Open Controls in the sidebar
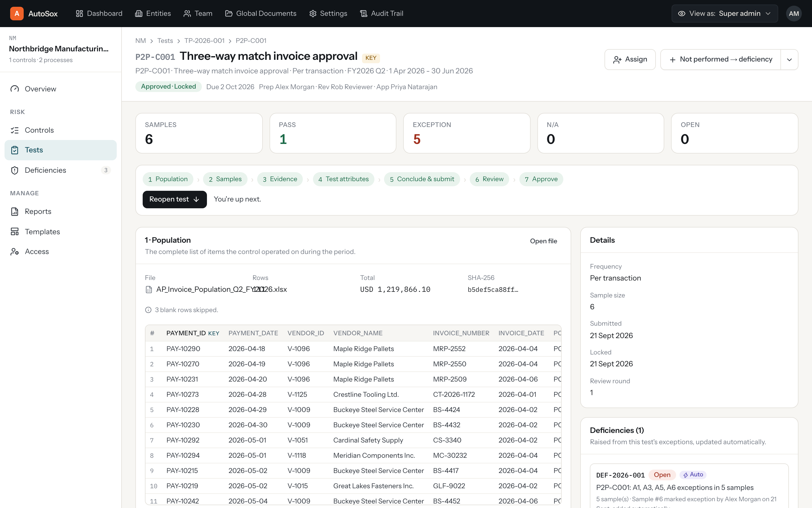 click(60, 130)
